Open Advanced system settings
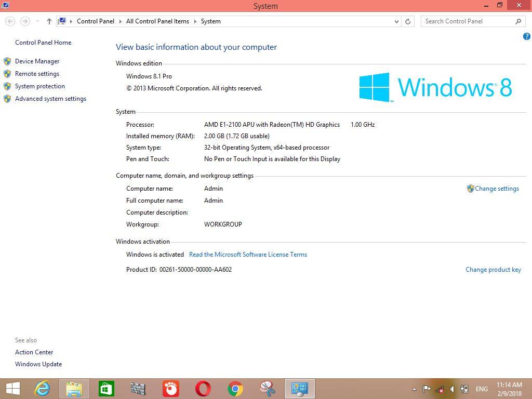This screenshot has height=399, width=532. [50, 99]
